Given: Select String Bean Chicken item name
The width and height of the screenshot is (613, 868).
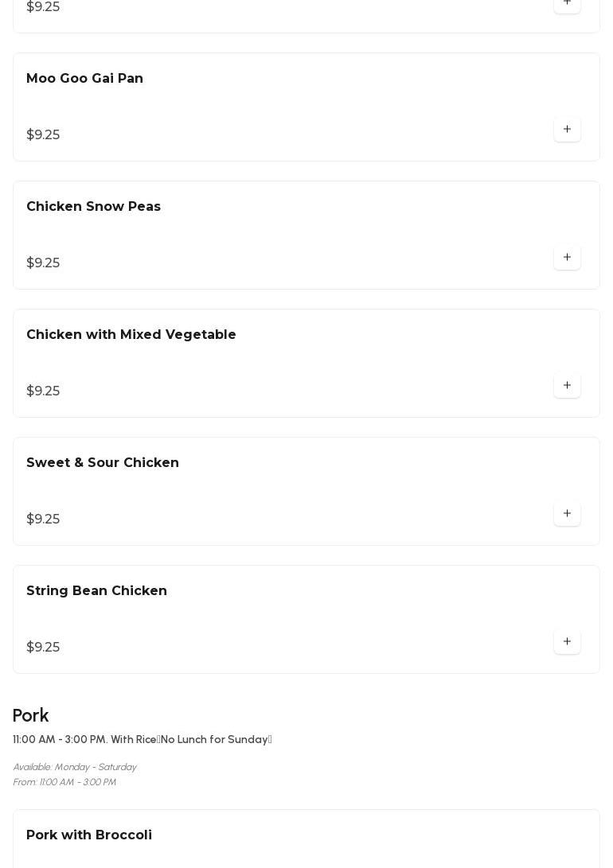Looking at the screenshot, I should [96, 591].
